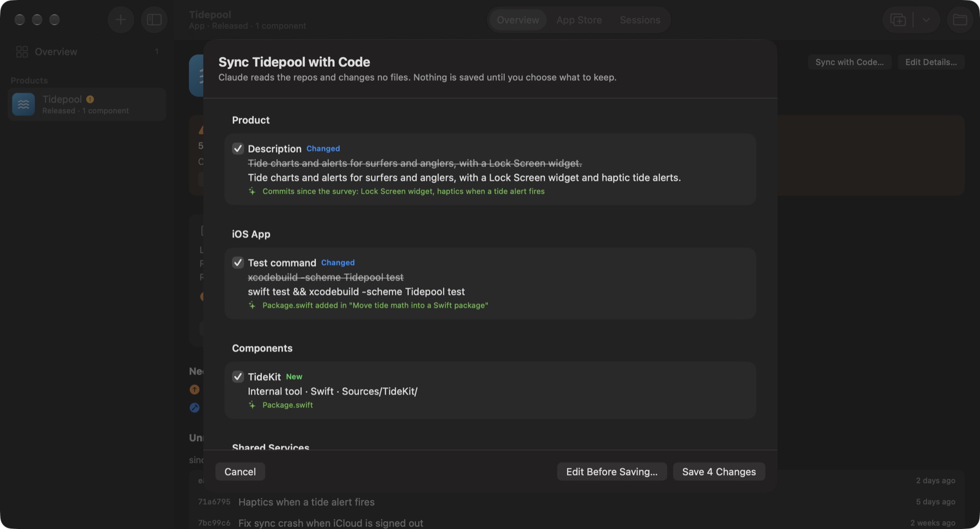Viewport: 980px width, 529px height.
Task: Click Haptics when a tide alert fires commit
Action: coord(307,502)
